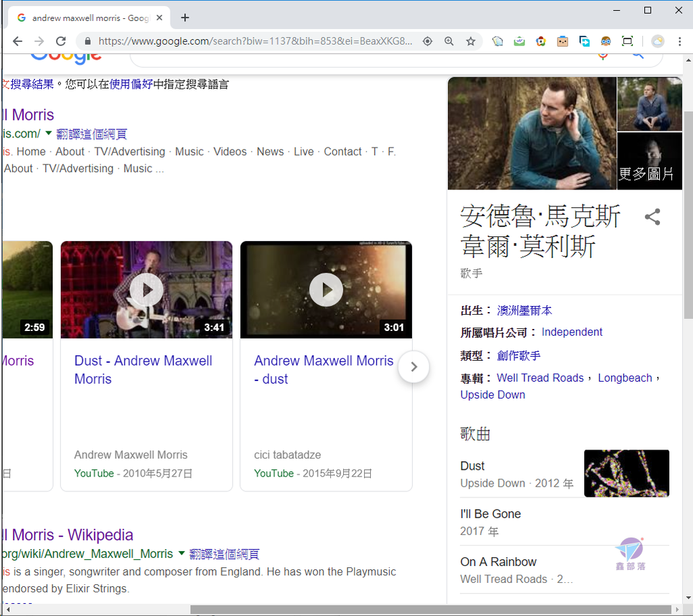Viewport: 693px width, 616px height.
Task: Click the fullscreen capture extension icon
Action: coord(627,41)
